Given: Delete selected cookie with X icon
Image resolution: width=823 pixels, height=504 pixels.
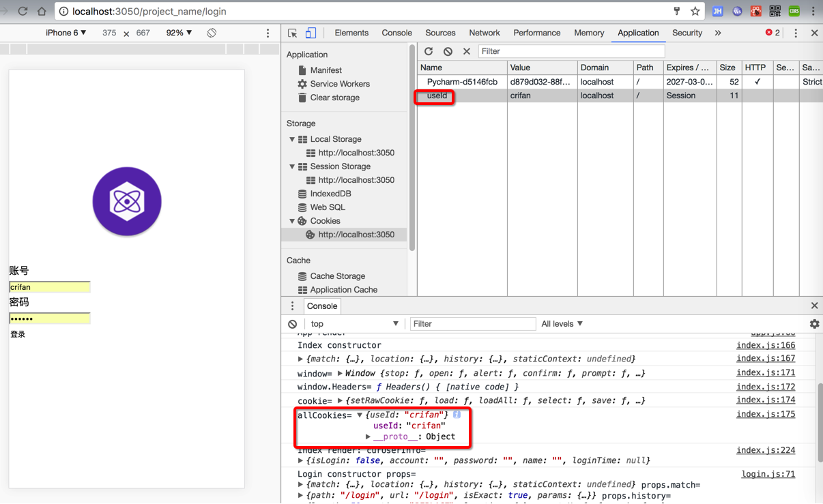Looking at the screenshot, I should 467,51.
